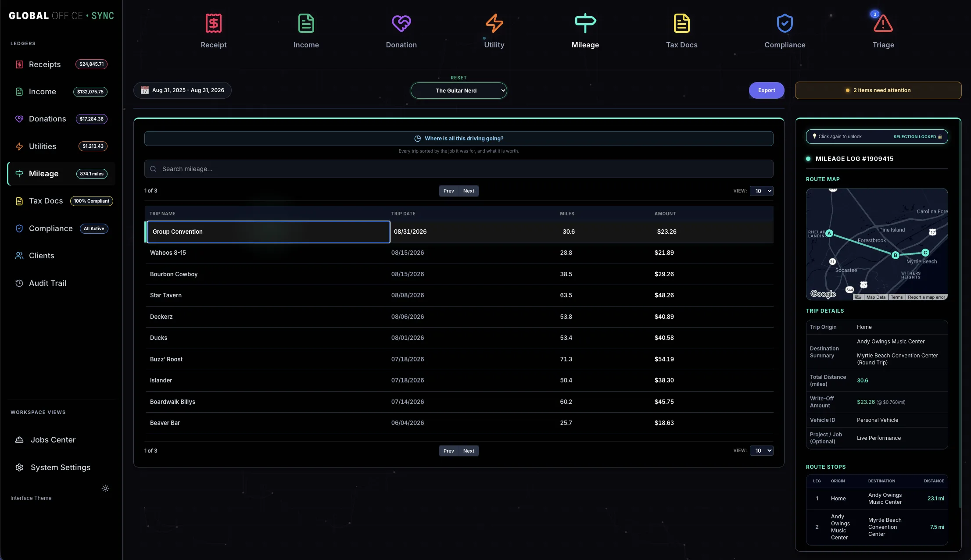Image resolution: width=971 pixels, height=560 pixels.
Task: Click the Jobs Center icon
Action: tap(19, 440)
